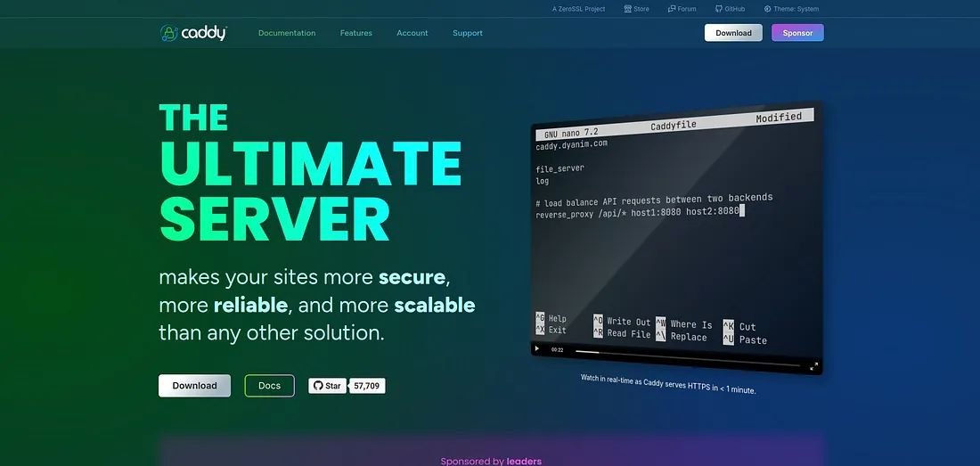Click the caption 'Watch in real-time as Caddy serves HTTPS'
980x466 pixels.
pyautogui.click(x=668, y=384)
